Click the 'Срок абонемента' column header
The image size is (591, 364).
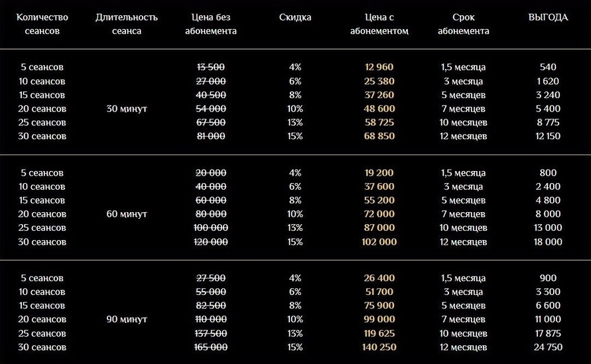(x=463, y=24)
